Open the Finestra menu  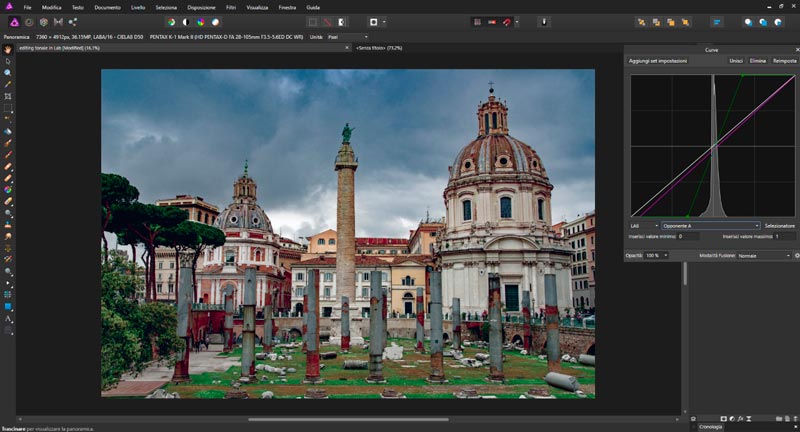point(287,8)
